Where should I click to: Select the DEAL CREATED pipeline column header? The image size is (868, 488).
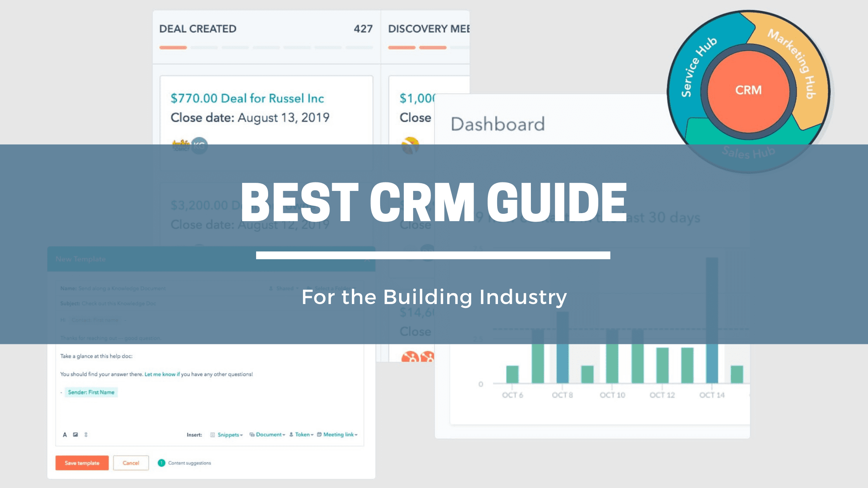click(x=198, y=28)
